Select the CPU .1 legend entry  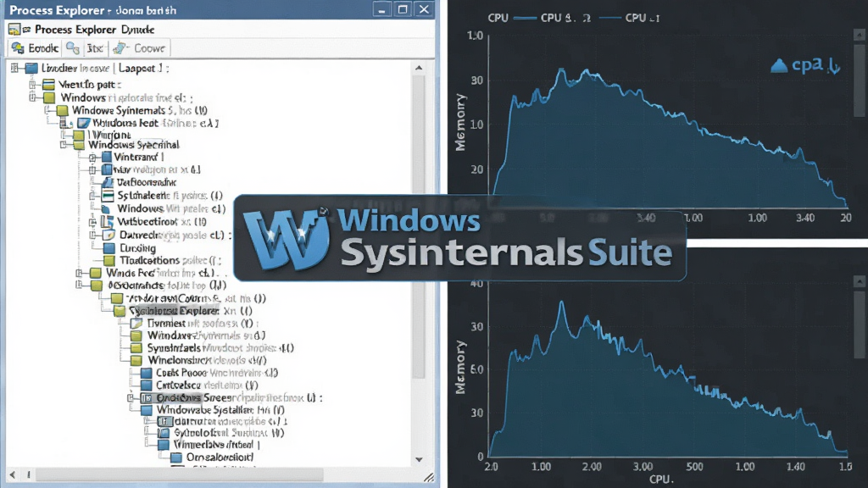(643, 18)
